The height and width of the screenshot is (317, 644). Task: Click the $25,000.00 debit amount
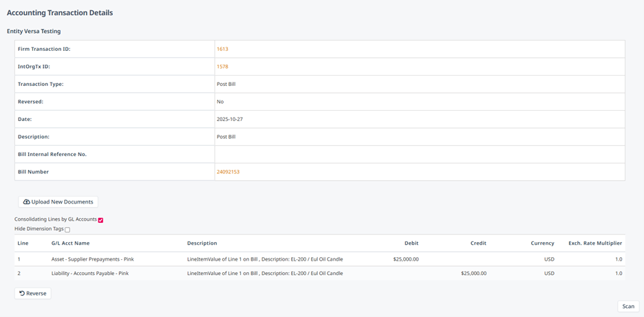click(x=406, y=259)
